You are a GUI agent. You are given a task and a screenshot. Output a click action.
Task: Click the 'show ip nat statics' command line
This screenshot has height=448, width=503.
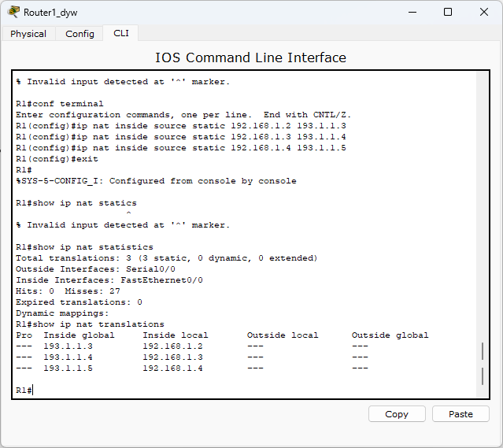pyautogui.click(x=76, y=203)
